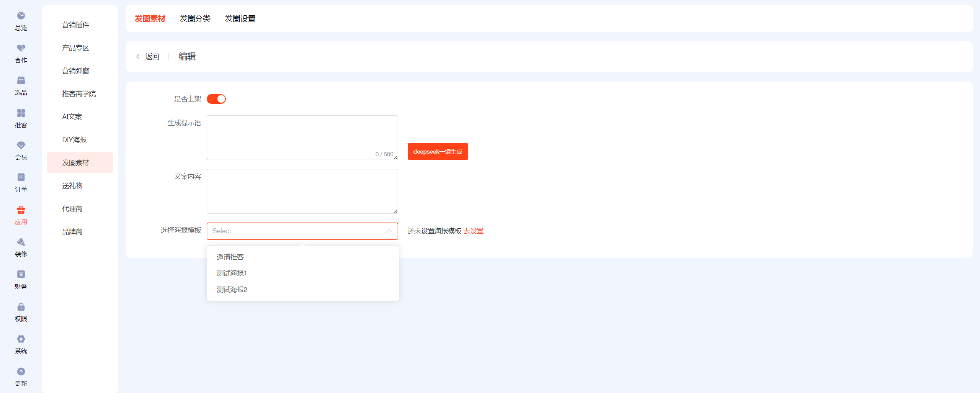Open DIY海报 in the side menu
This screenshot has height=393, width=980.
pyautogui.click(x=74, y=140)
